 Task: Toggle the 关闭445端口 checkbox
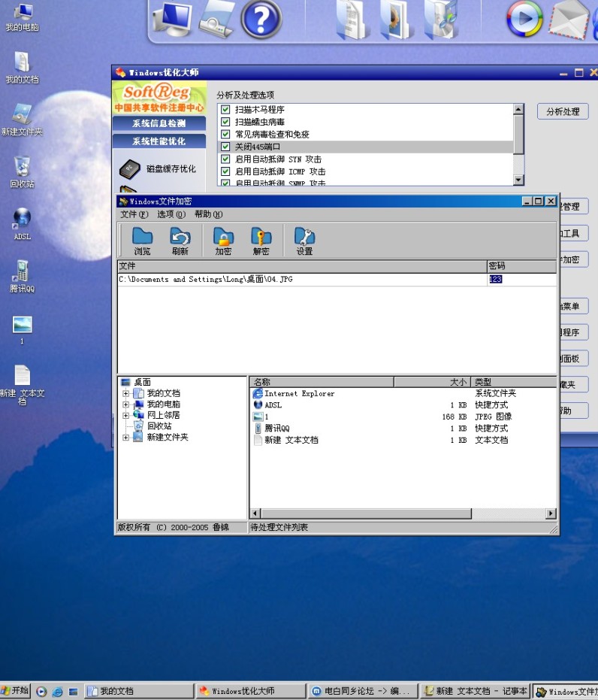tap(225, 147)
